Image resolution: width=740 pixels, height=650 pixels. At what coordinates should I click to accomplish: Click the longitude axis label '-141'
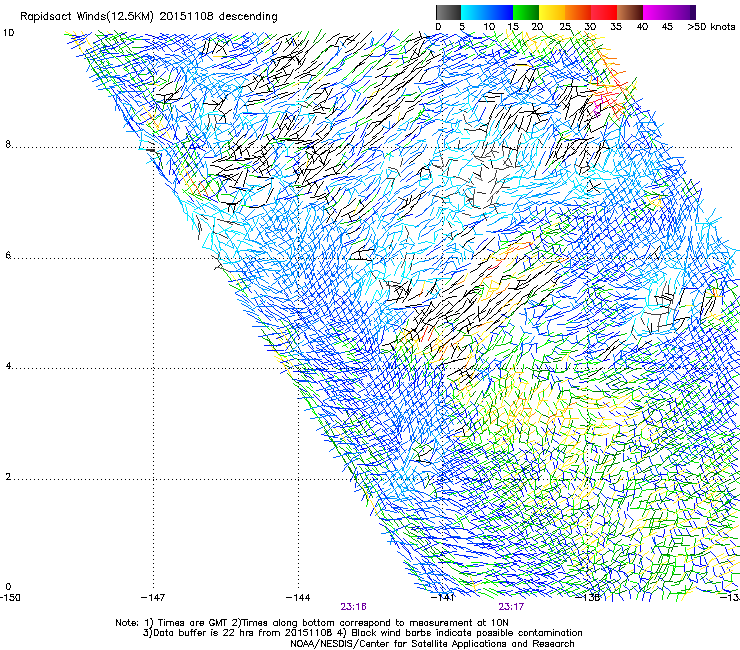443,598
